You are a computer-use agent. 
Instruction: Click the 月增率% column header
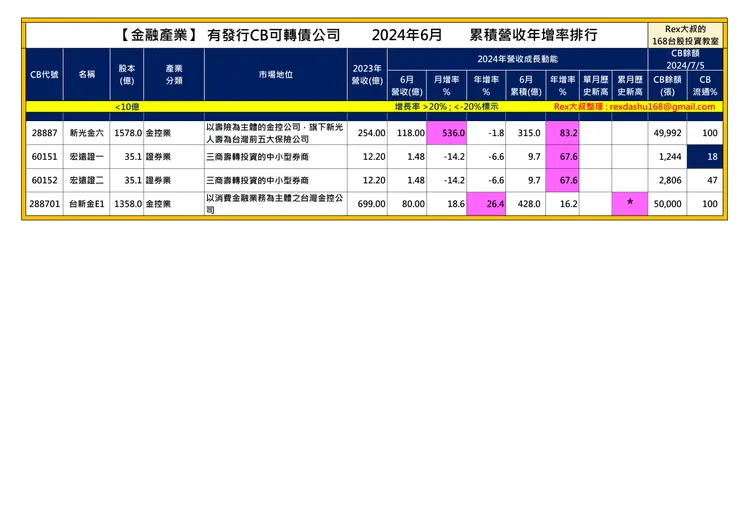[446, 85]
